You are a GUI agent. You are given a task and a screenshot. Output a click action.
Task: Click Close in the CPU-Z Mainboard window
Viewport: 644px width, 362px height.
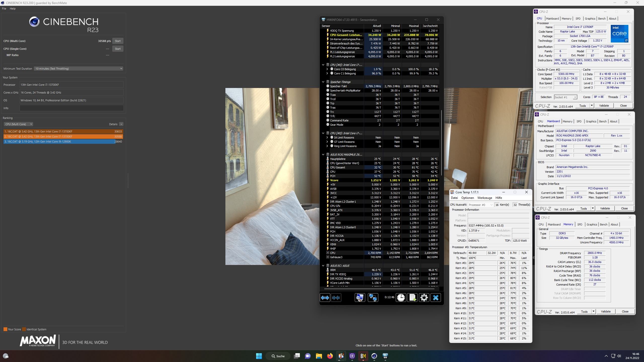624,209
